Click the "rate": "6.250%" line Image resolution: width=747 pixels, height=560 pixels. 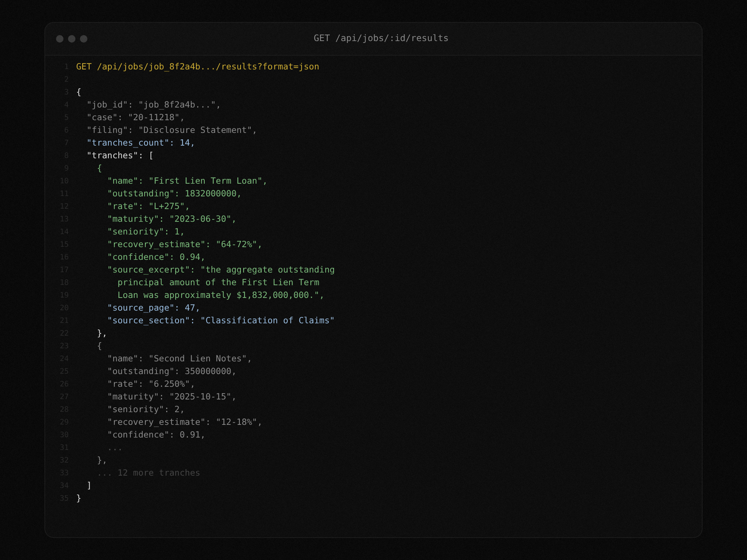point(151,384)
